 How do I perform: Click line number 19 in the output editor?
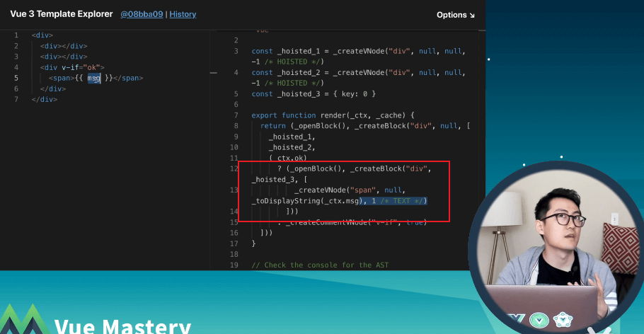click(x=234, y=265)
